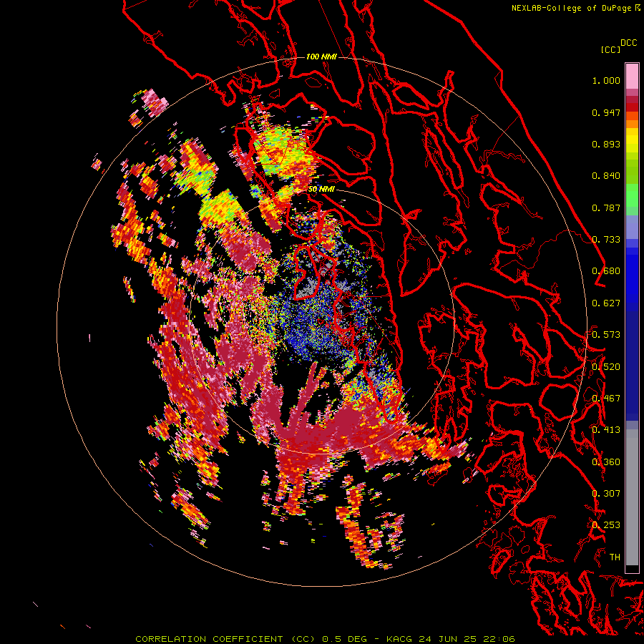Click the 0.893 scale value

(606, 144)
